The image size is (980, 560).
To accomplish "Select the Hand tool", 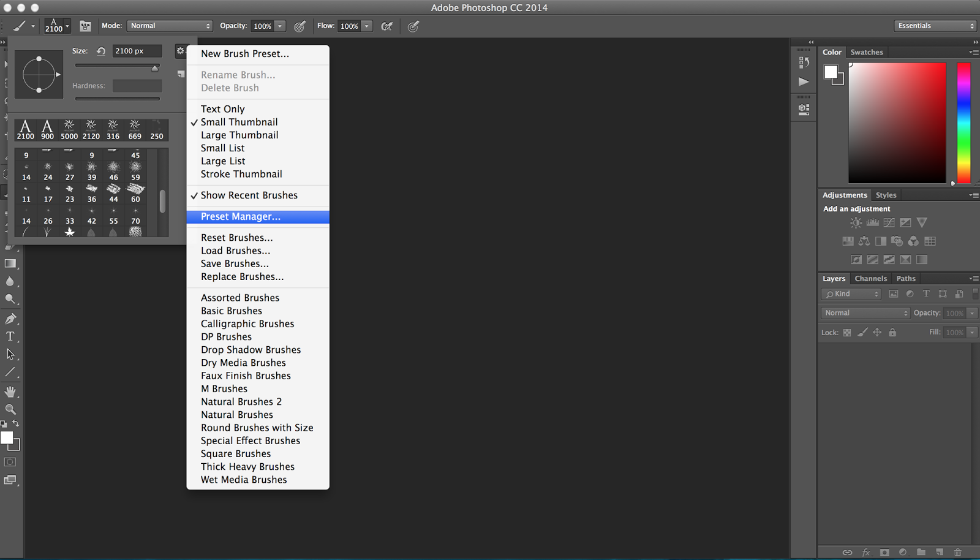I will click(x=10, y=392).
